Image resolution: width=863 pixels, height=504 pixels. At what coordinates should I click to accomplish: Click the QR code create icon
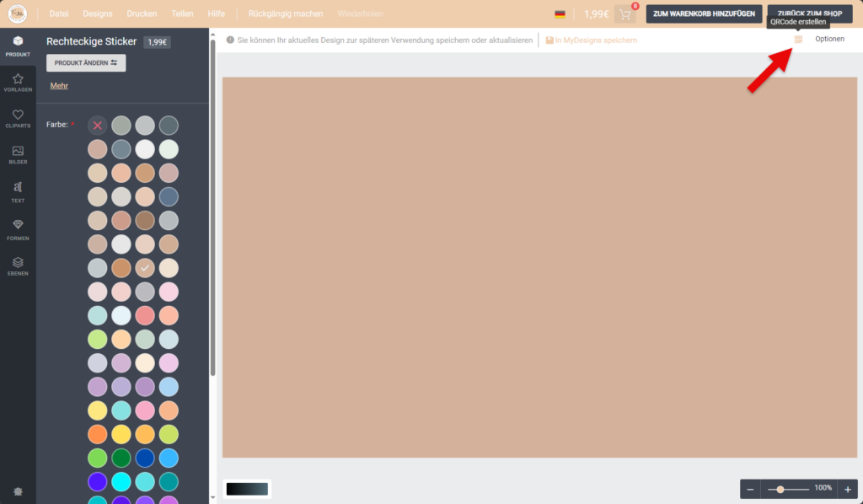pyautogui.click(x=798, y=40)
